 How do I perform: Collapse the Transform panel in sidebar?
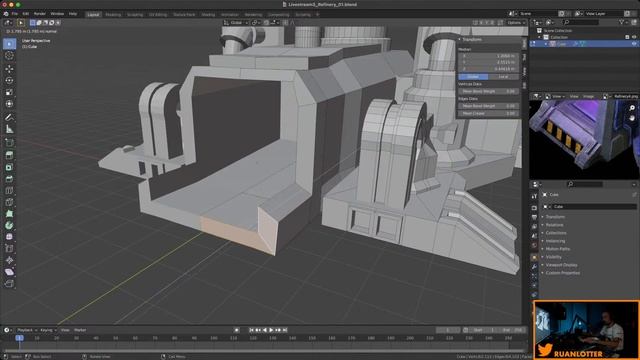pyautogui.click(x=460, y=40)
